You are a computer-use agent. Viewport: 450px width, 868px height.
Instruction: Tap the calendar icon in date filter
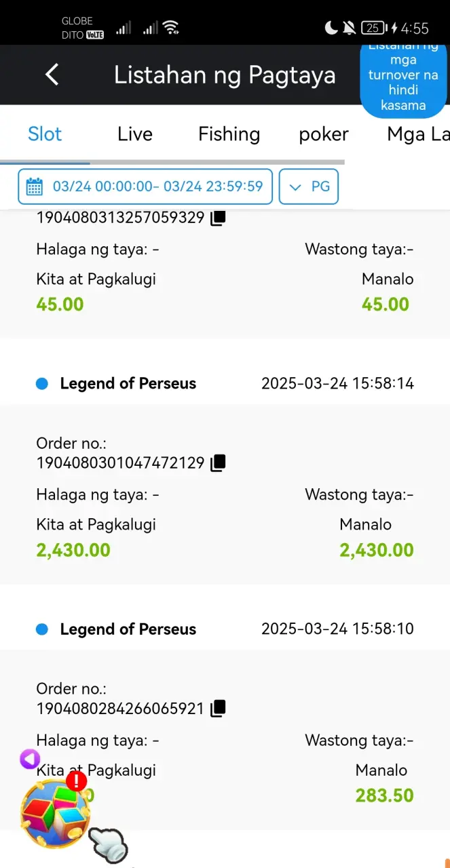tap(34, 186)
